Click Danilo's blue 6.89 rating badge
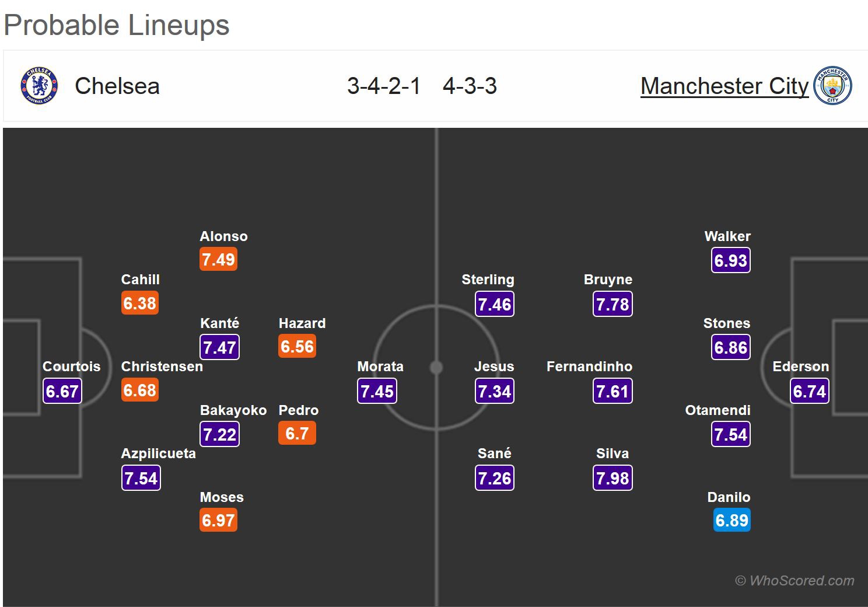Image resolution: width=868 pixels, height=607 pixels. tap(731, 520)
